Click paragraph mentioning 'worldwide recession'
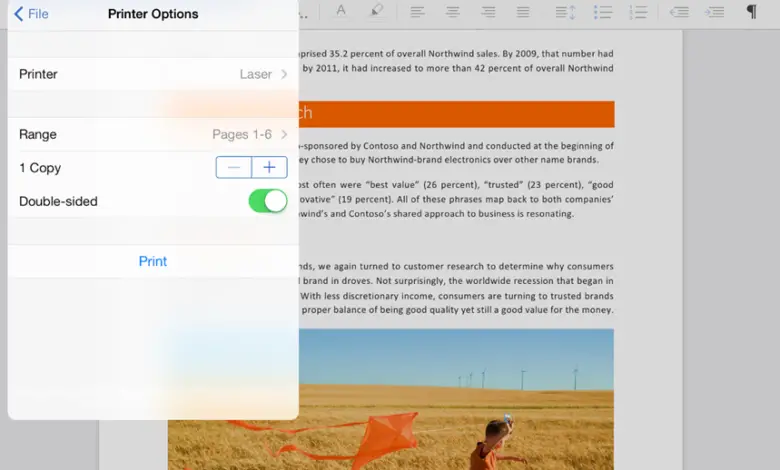The image size is (780, 470). tap(456, 288)
